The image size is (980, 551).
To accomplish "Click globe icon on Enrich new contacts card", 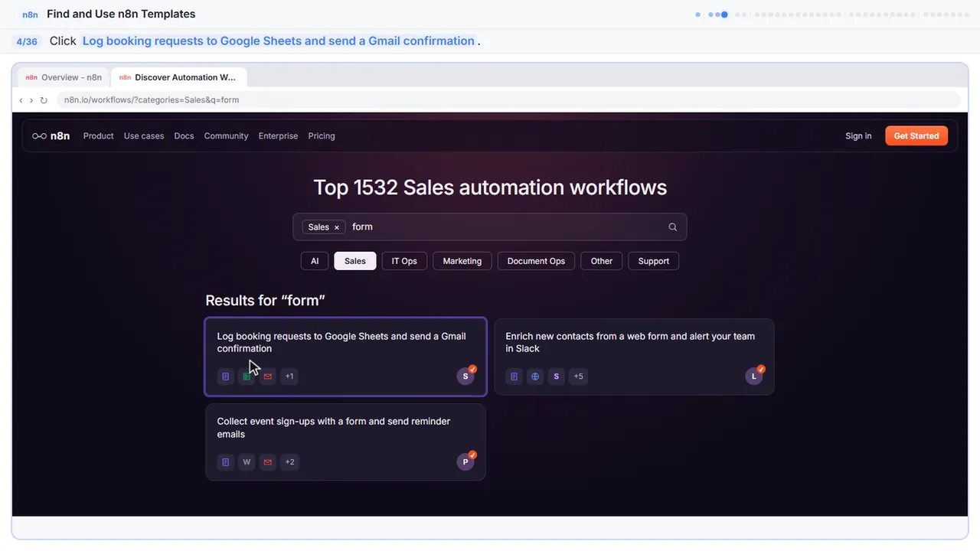I will 535,377.
